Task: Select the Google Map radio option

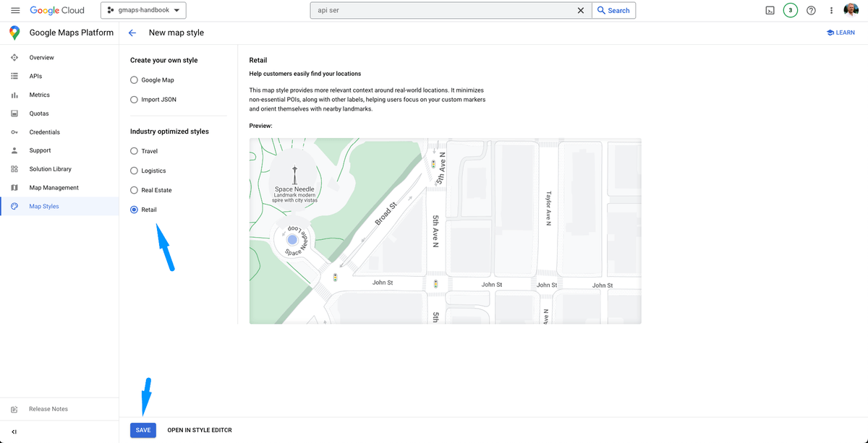Action: [x=134, y=80]
